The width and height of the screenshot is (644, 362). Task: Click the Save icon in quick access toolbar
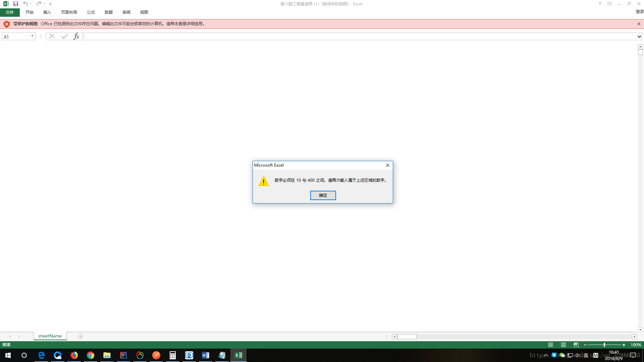pos(16,4)
